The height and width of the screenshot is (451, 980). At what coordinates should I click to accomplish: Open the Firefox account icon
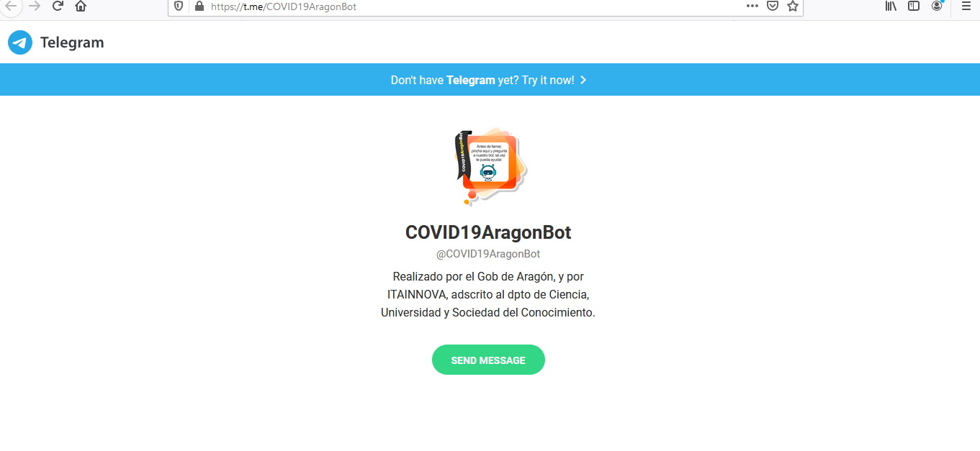coord(937,6)
